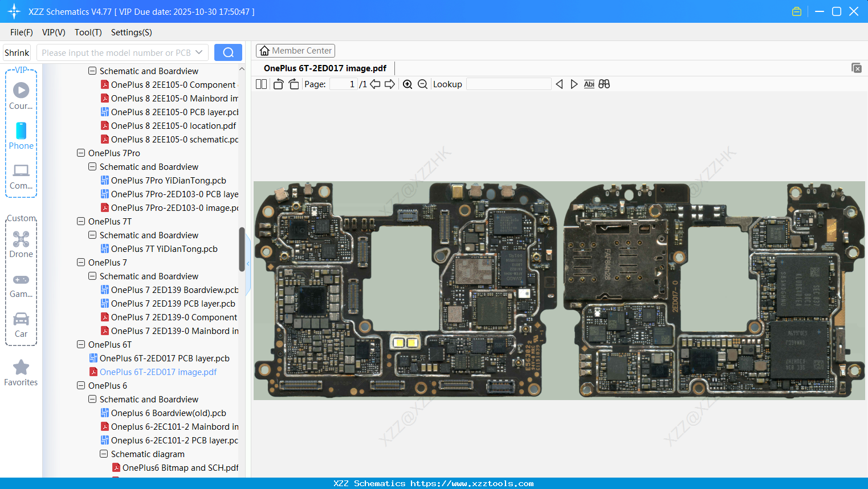Rotate the page counterclockwise
Screen dimensions: 868x489
(x=278, y=84)
